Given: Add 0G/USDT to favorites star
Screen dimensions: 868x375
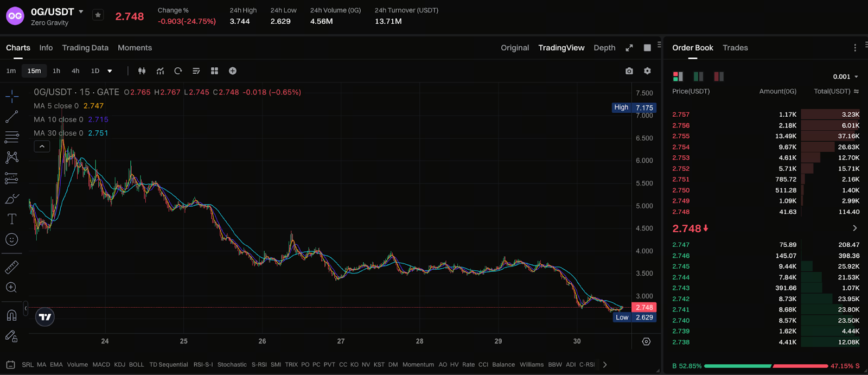Looking at the screenshot, I should click(x=98, y=15).
